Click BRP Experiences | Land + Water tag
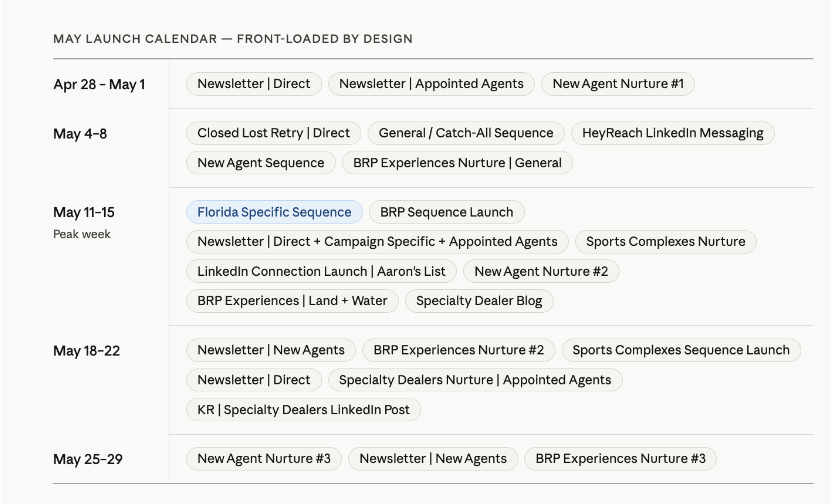 tap(292, 301)
